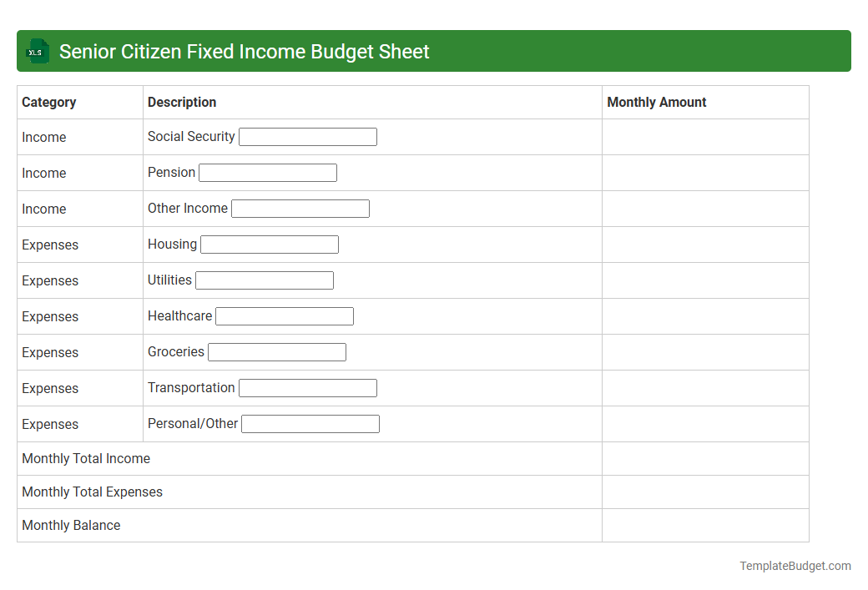Select the Monthly Amount column header
Viewport: 868px width, 590px height.
[x=657, y=102]
